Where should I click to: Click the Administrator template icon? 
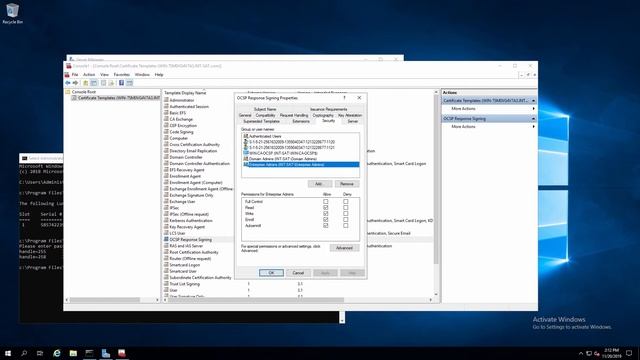tap(166, 100)
